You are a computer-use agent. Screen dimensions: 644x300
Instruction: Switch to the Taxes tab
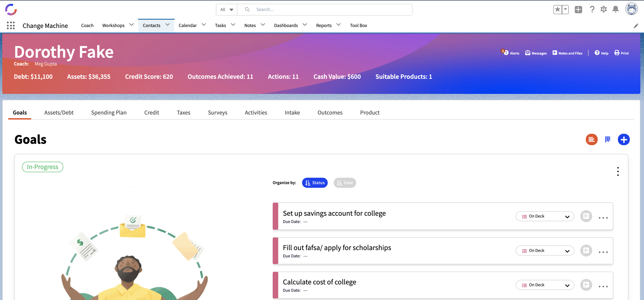(184, 112)
